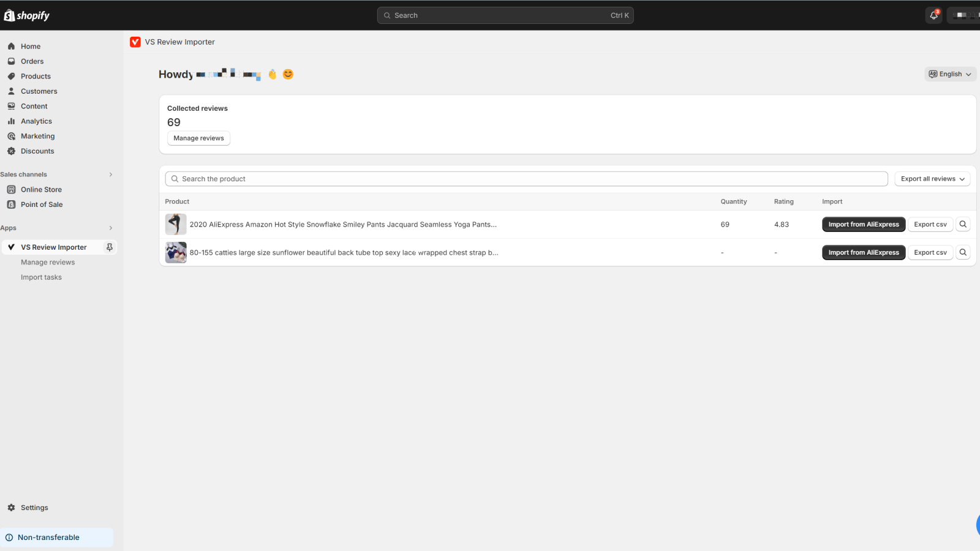Click the Home icon in sidebar

(x=11, y=47)
